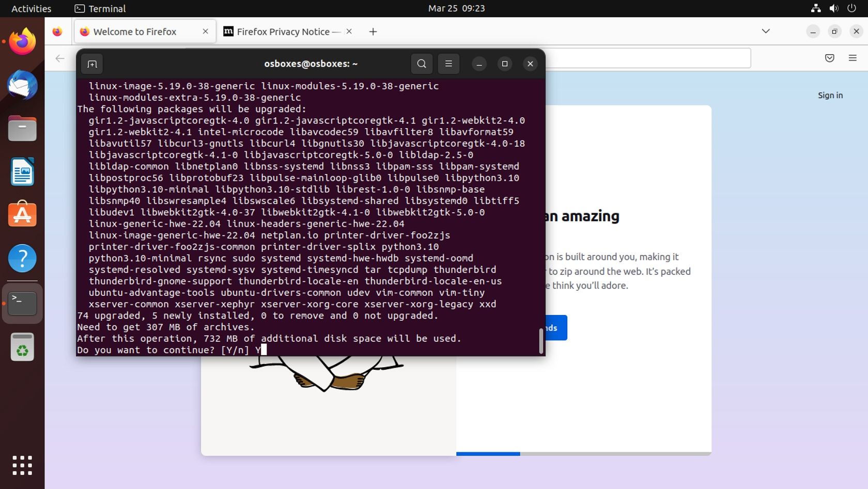Open LibreOffice Writer from the dock
The image size is (868, 489).
pyautogui.click(x=22, y=171)
